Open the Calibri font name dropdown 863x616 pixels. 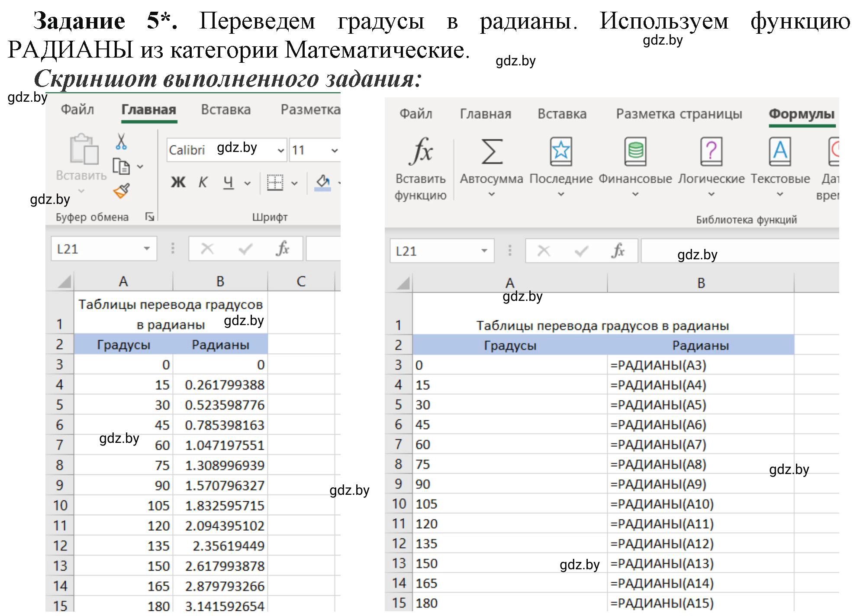pyautogui.click(x=281, y=151)
